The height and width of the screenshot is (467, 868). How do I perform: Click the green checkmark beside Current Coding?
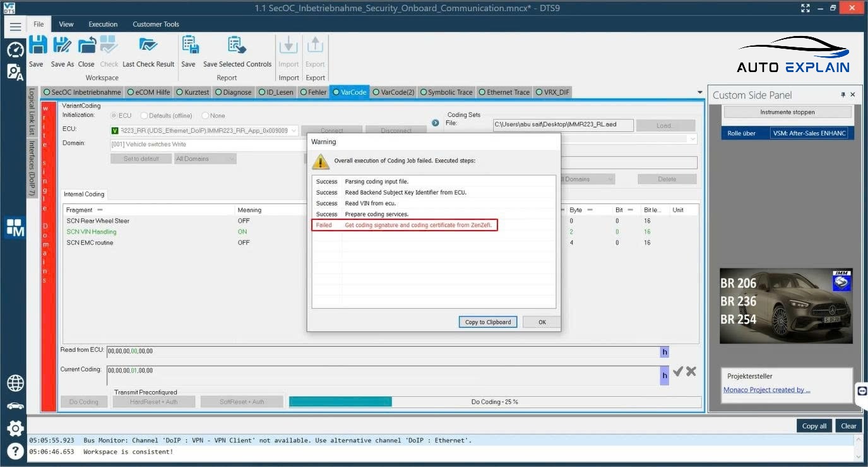(x=678, y=372)
